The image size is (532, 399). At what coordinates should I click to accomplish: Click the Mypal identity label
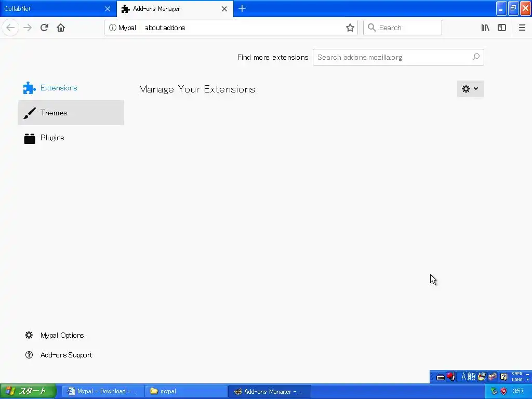pos(127,28)
